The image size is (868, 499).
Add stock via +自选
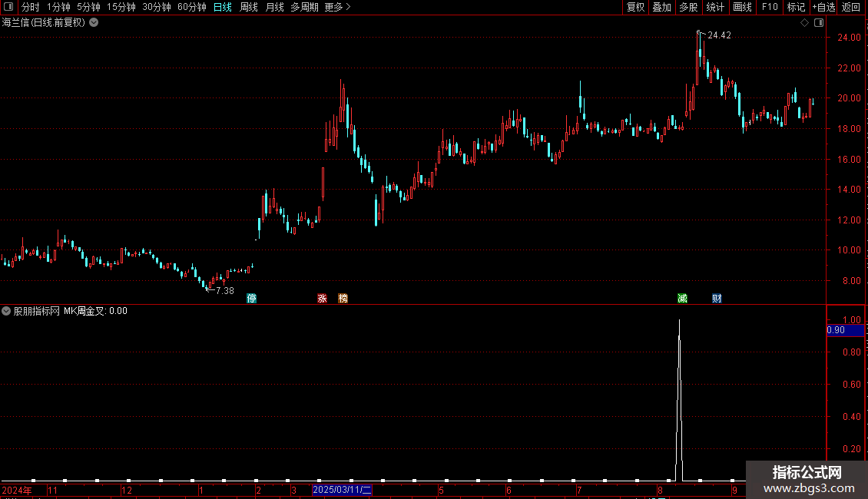(x=823, y=7)
